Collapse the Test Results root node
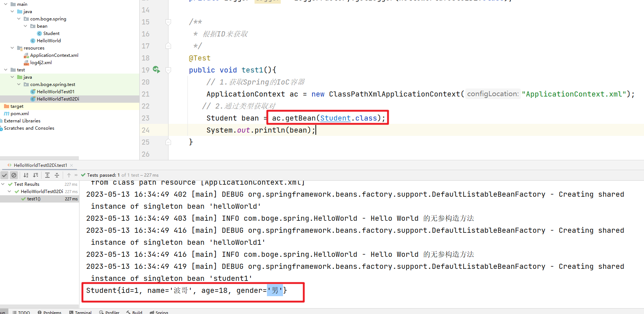 click(3, 184)
